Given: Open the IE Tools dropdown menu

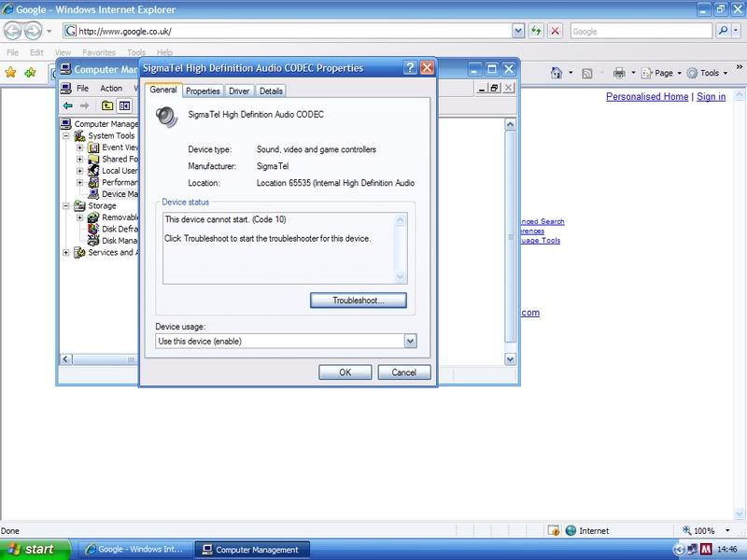Looking at the screenshot, I should (708, 73).
